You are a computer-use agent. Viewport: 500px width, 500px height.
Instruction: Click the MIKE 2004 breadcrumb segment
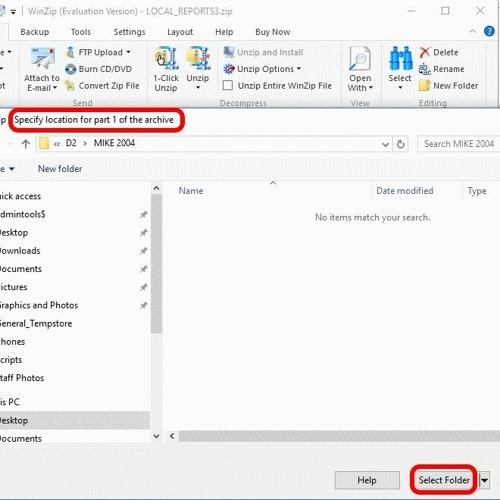click(x=114, y=143)
